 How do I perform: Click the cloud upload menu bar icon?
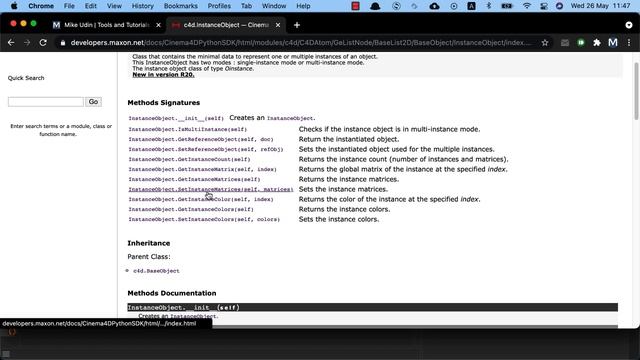point(434,6)
